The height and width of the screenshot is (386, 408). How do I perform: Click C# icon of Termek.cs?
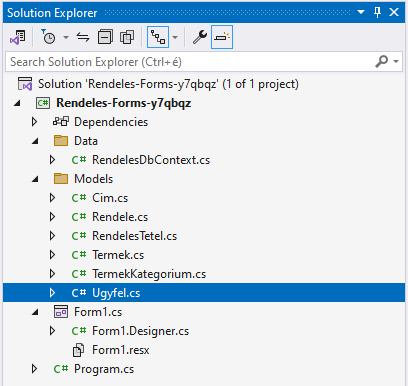[x=79, y=255]
